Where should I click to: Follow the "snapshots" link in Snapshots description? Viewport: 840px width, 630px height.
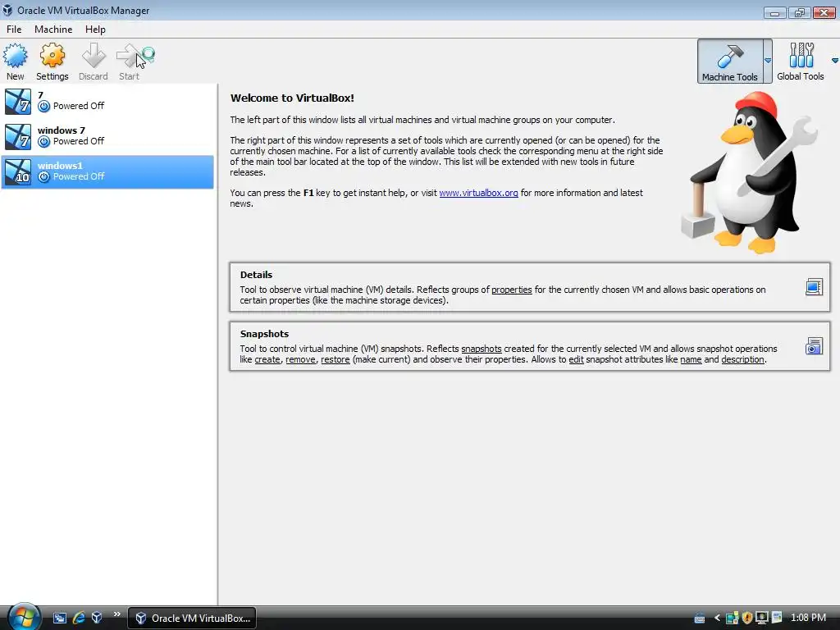(481, 349)
